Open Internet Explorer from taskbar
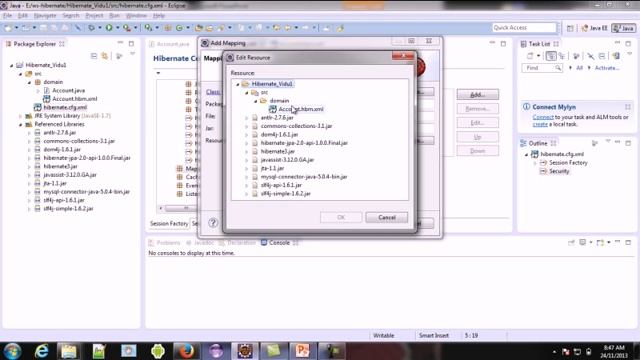 point(41,351)
